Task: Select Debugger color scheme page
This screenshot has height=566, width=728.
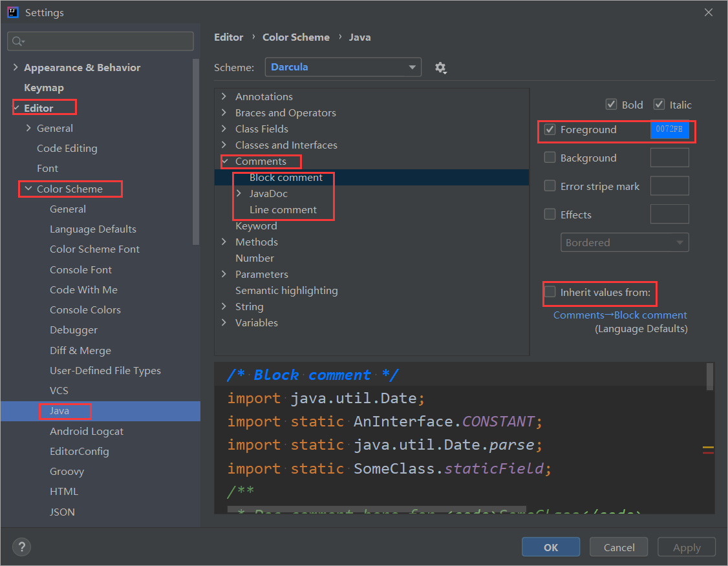Action: pyautogui.click(x=74, y=330)
